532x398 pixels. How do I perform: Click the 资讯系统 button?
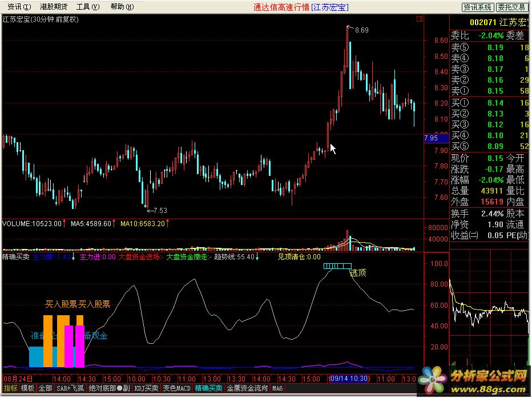[x=477, y=7]
